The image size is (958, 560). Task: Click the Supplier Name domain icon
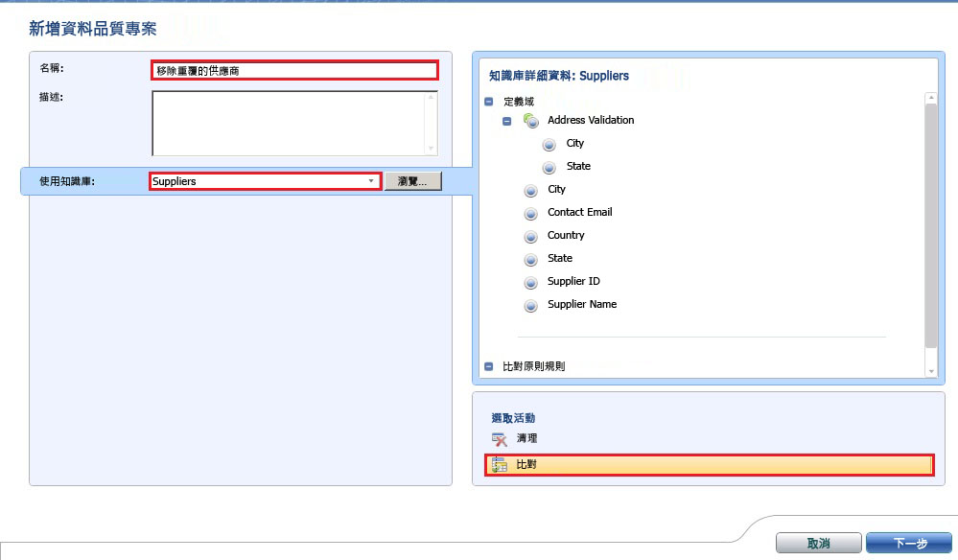coord(531,304)
